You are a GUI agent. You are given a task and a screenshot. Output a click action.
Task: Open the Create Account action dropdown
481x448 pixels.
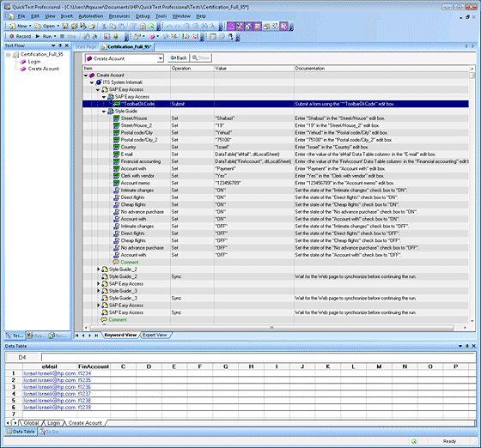pos(161,58)
